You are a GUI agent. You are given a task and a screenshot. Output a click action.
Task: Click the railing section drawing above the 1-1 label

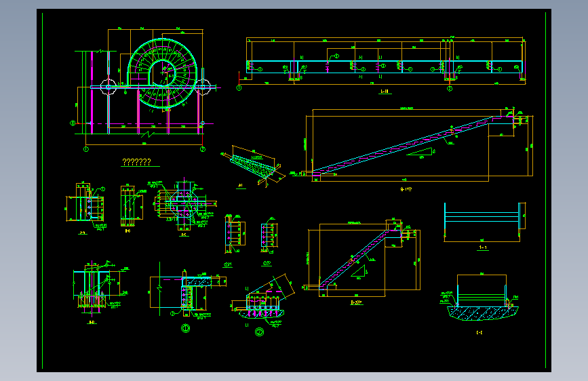pos(484,222)
